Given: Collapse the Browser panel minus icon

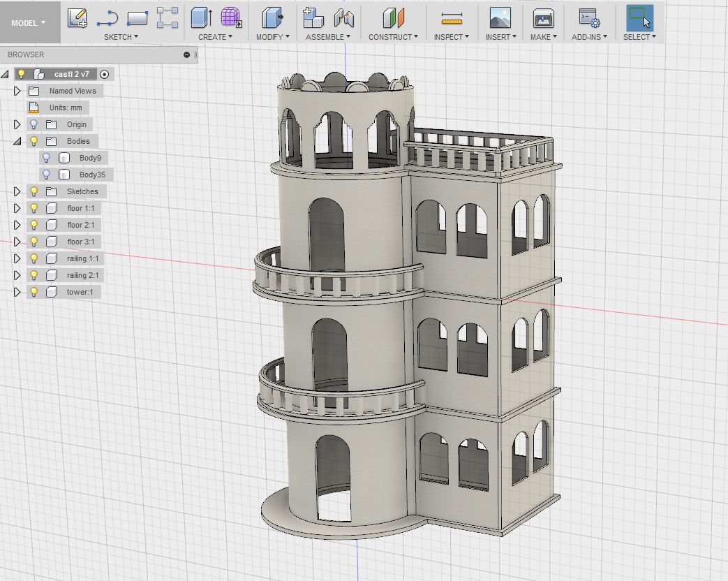Looking at the screenshot, I should (x=186, y=54).
